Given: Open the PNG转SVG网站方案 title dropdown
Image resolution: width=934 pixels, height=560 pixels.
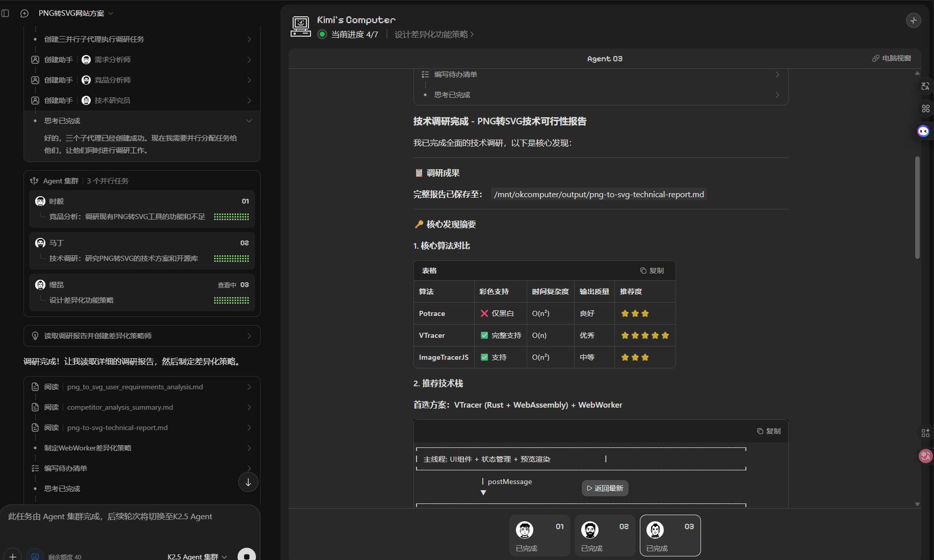Looking at the screenshot, I should click(x=76, y=13).
